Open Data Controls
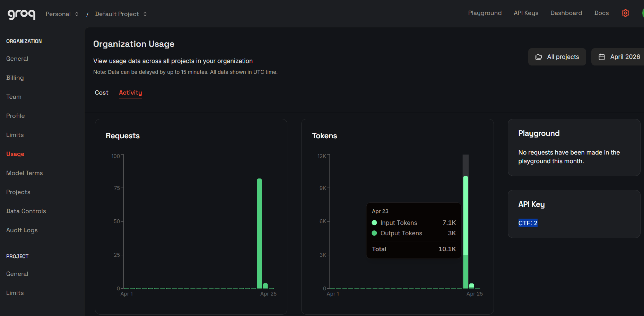This screenshot has height=316, width=644. pyautogui.click(x=26, y=211)
